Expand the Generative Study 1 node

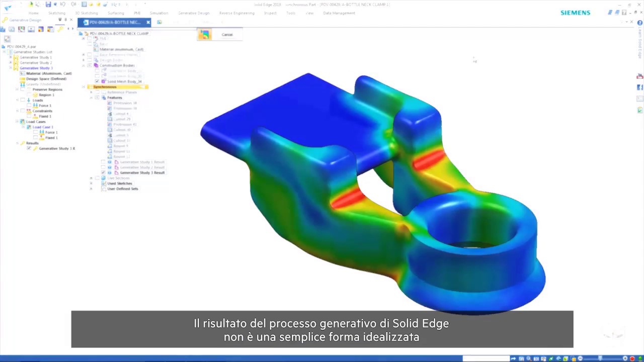tap(11, 57)
